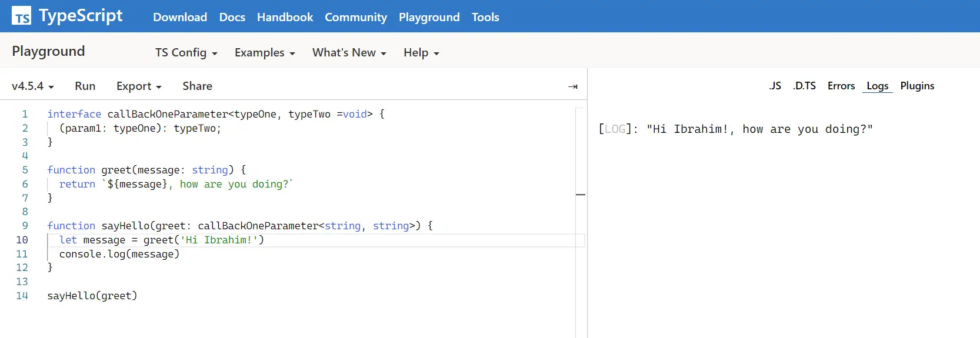Select the Logs tab
Viewport: 980px width, 338px height.
pos(878,86)
